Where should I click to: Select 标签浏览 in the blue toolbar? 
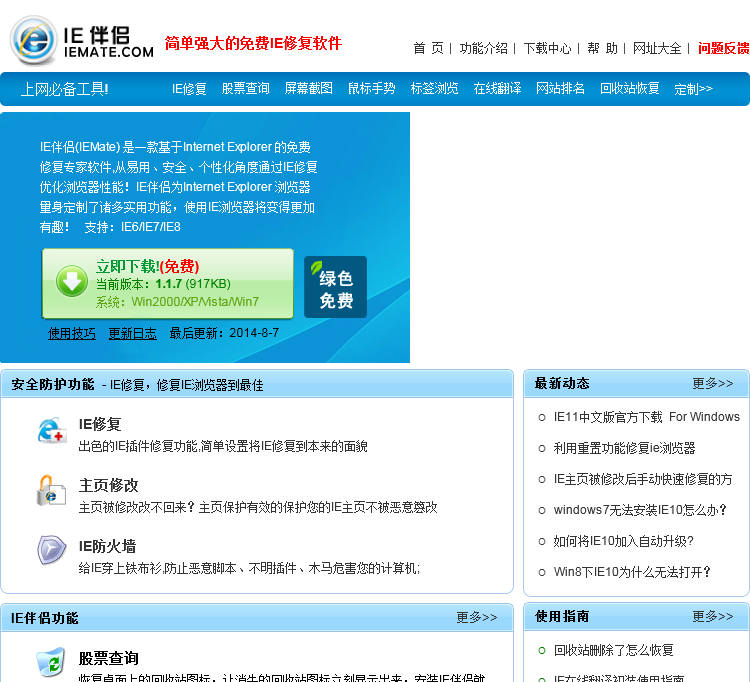(434, 88)
